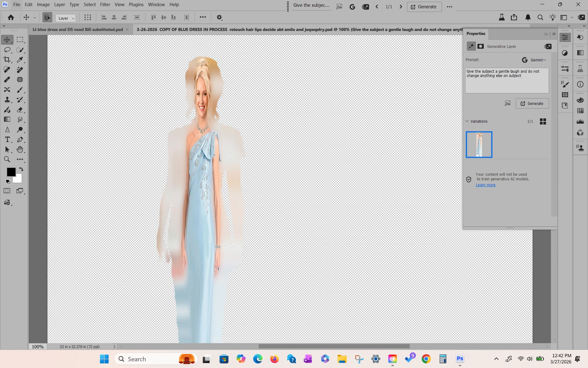The width and height of the screenshot is (588, 368).
Task: Select the Eraser tool
Action: coord(20,109)
